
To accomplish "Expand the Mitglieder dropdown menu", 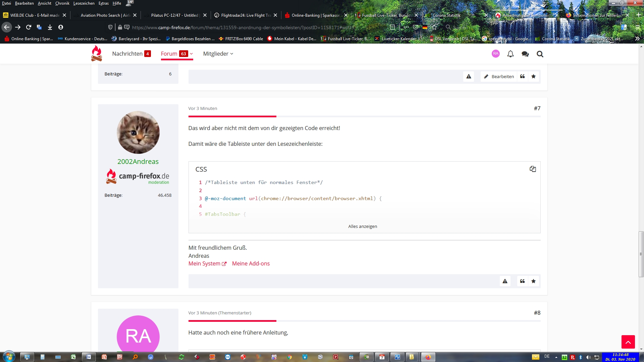I will coord(231,54).
